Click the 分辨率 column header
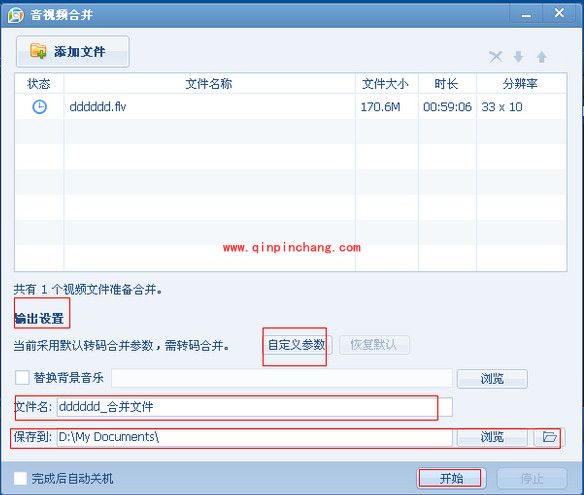This screenshot has height=495, width=584. coord(520,83)
